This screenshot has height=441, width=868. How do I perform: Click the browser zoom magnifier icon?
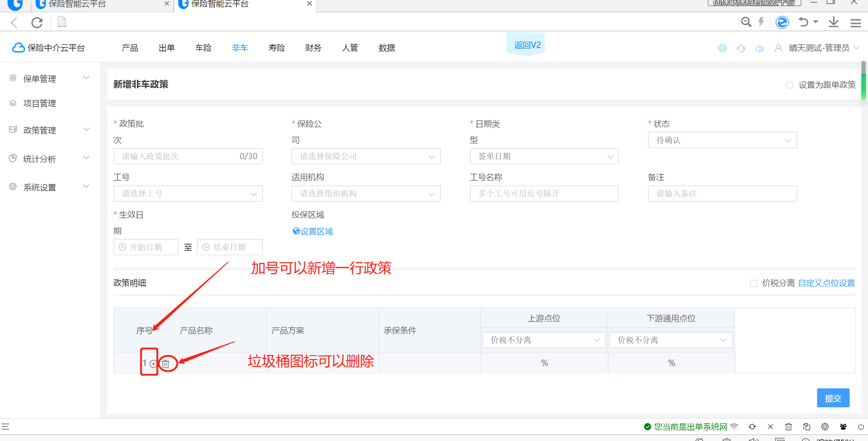[x=746, y=22]
